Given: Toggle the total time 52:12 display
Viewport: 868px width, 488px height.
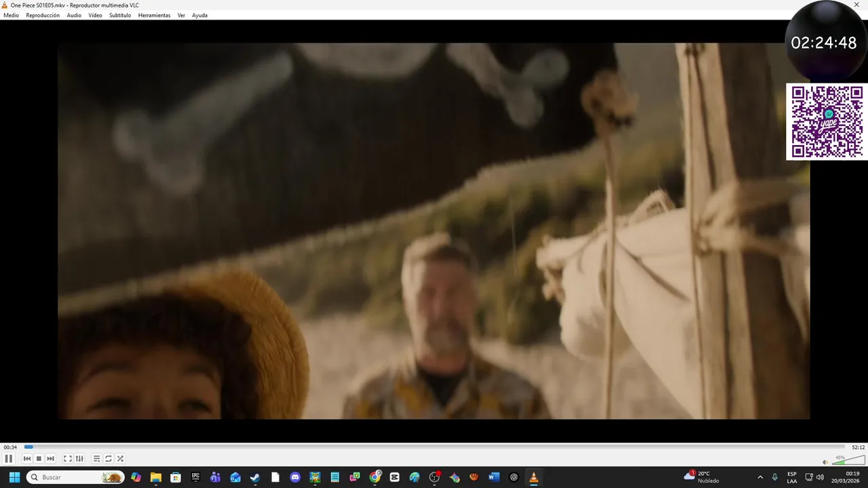Looking at the screenshot, I should point(858,447).
